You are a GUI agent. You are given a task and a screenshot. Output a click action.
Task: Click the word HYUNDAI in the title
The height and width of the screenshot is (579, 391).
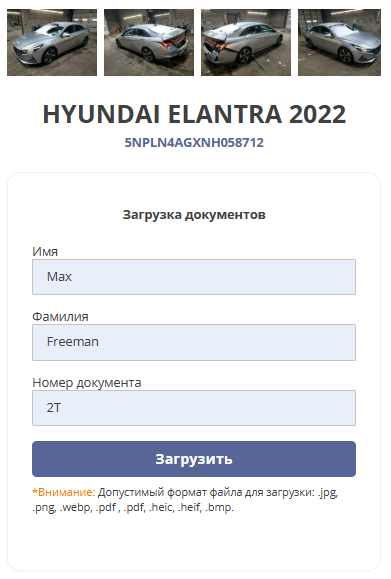coord(101,114)
